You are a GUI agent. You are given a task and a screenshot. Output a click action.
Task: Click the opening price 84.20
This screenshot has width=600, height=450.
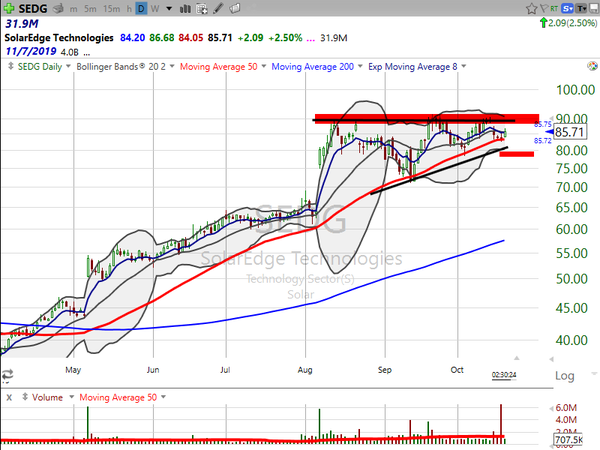coord(132,38)
